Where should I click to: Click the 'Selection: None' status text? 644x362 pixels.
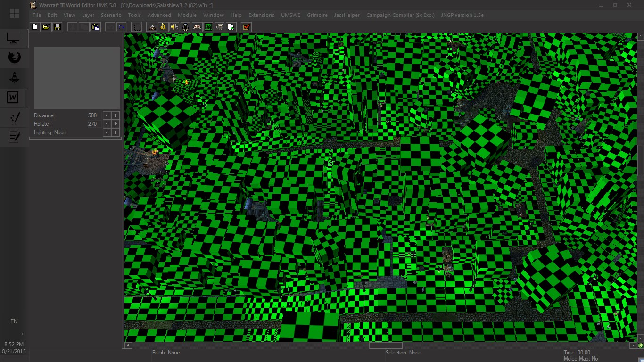click(x=403, y=353)
